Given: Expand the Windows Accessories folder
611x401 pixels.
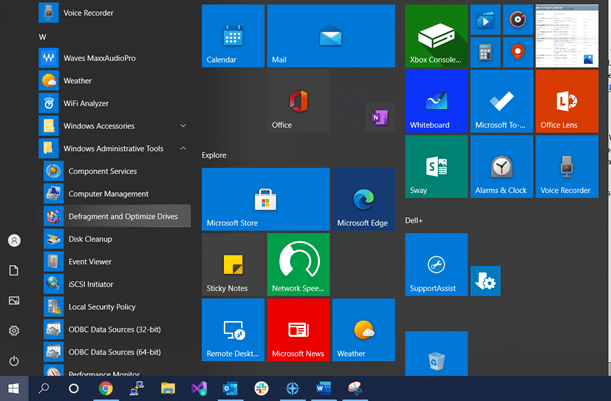Looking at the screenshot, I should [115, 126].
